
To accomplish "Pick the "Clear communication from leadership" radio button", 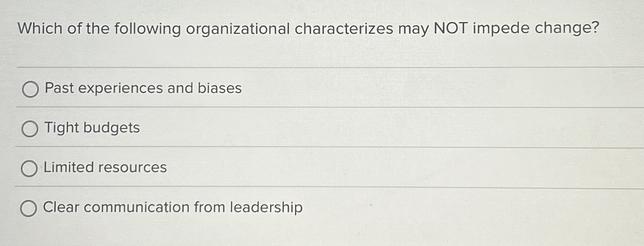I will pyautogui.click(x=28, y=208).
